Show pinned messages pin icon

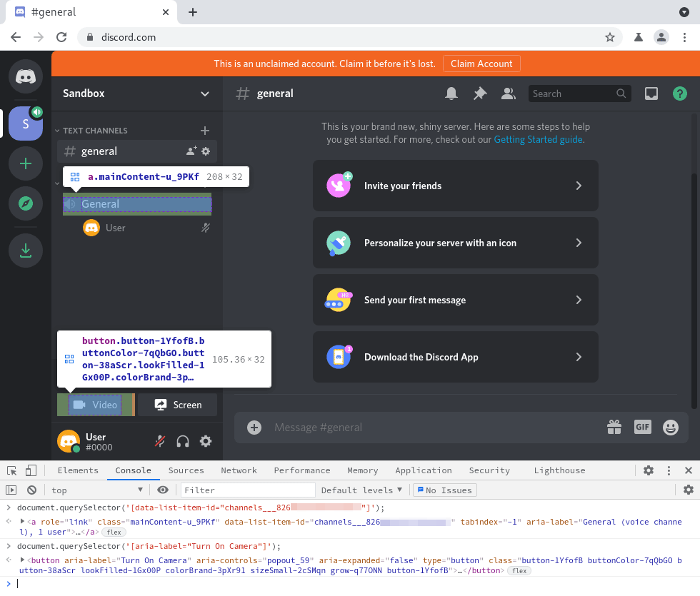pos(480,94)
